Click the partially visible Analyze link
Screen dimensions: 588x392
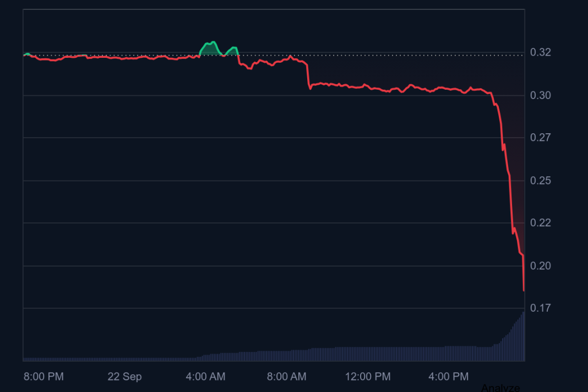click(x=500, y=388)
